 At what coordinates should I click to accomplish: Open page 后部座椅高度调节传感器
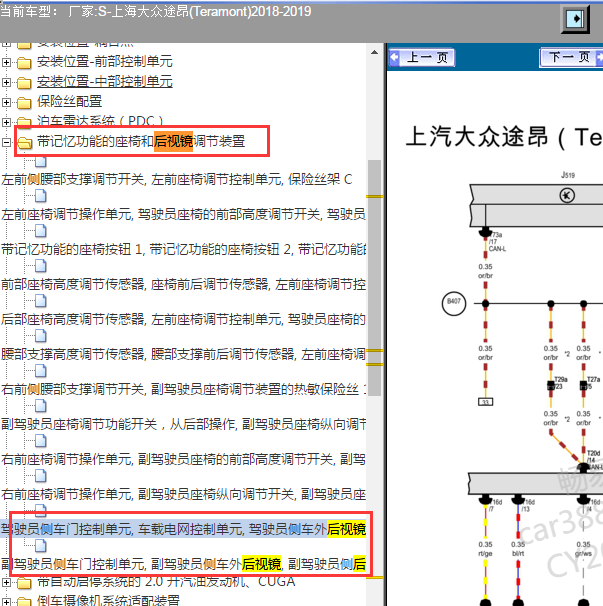pos(183,319)
